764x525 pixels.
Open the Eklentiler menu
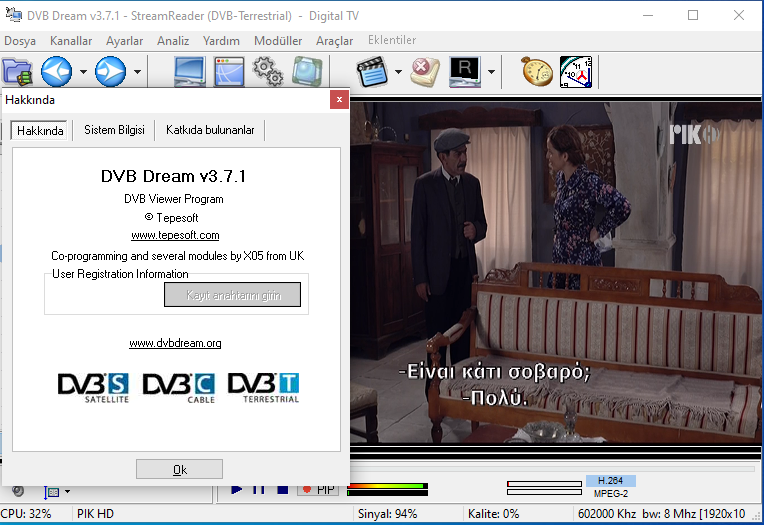[x=392, y=40]
